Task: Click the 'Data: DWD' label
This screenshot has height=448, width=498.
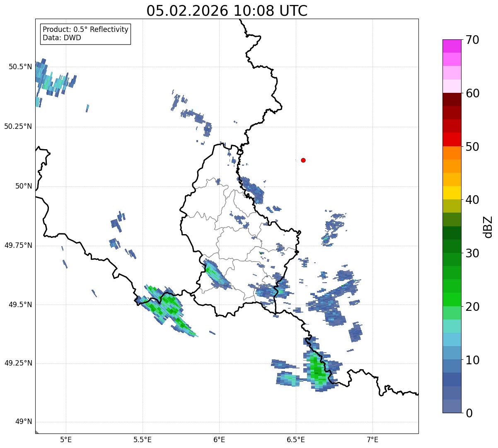Action: tap(62, 38)
